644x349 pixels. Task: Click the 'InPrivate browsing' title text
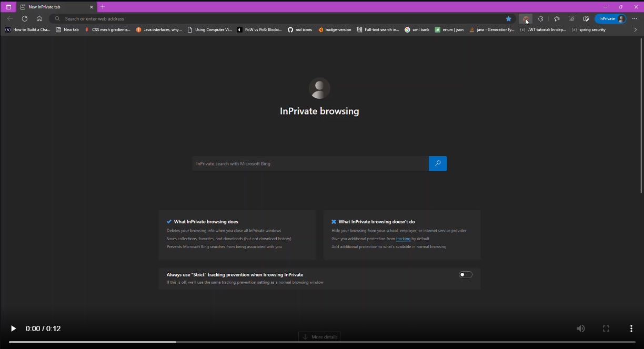[x=319, y=111]
